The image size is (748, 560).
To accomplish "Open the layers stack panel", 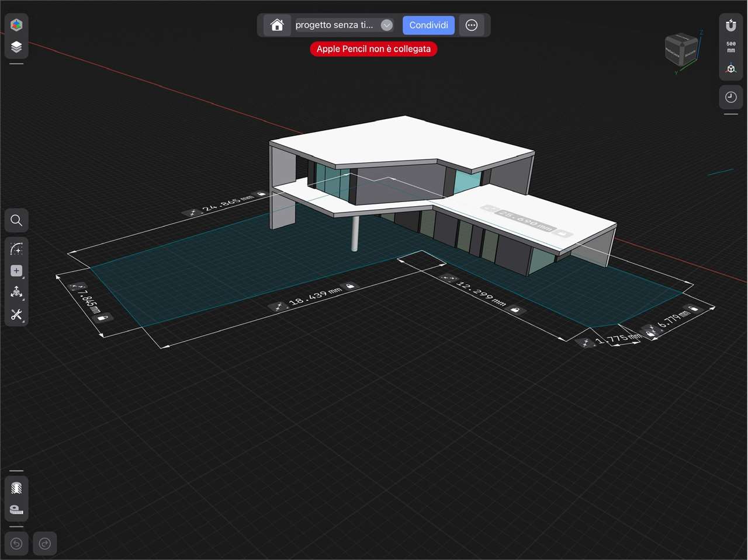I will pos(16,47).
